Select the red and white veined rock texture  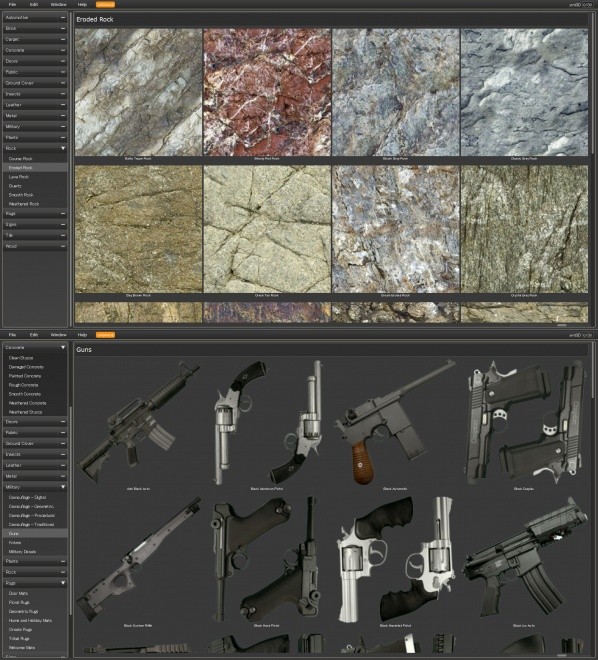(267, 93)
